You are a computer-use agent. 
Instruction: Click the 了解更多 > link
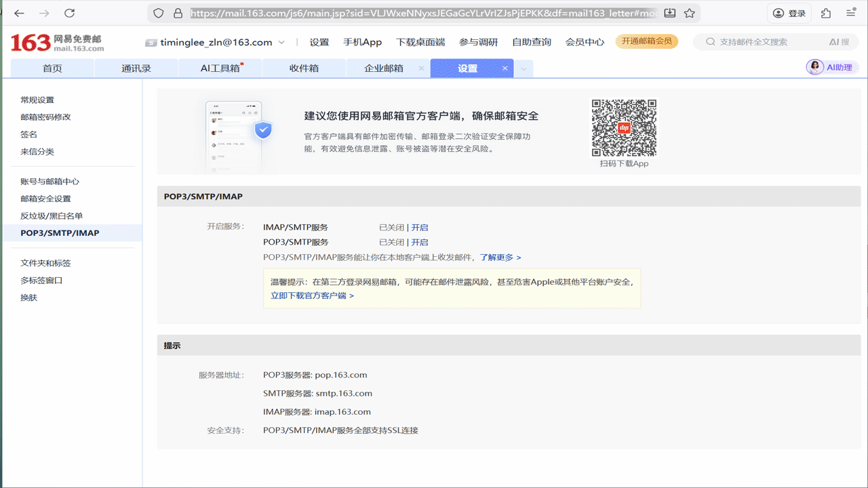pos(500,258)
